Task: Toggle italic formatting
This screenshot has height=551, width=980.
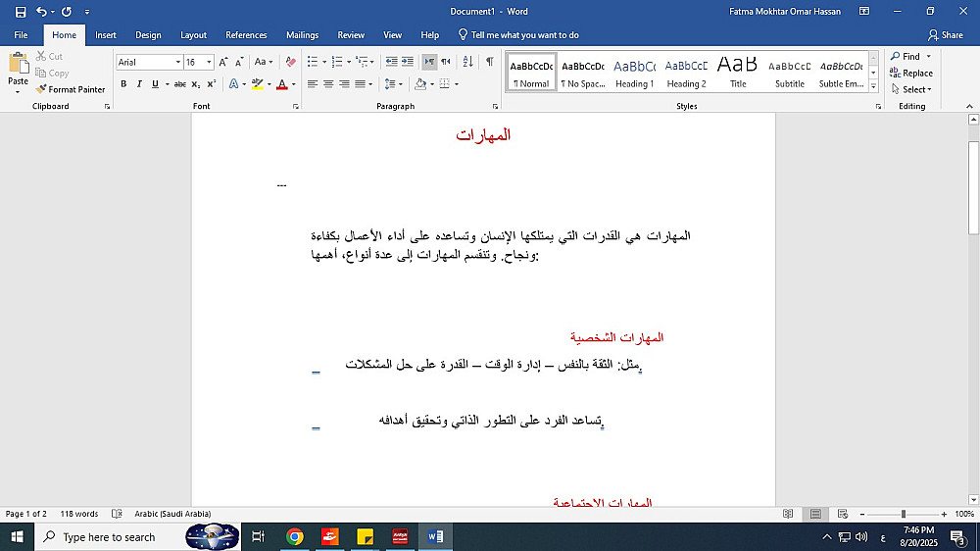Action: 139,83
